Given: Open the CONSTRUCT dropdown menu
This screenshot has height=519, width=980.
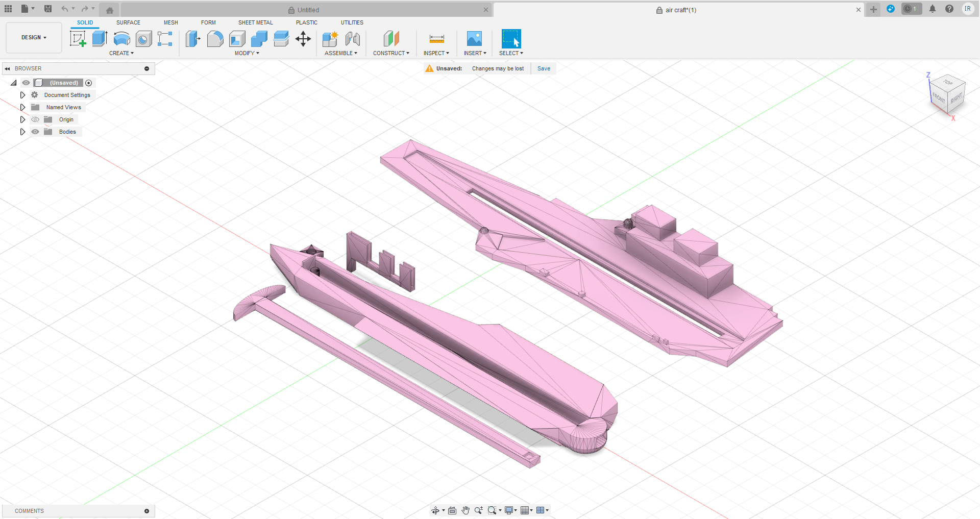Looking at the screenshot, I should (x=391, y=53).
